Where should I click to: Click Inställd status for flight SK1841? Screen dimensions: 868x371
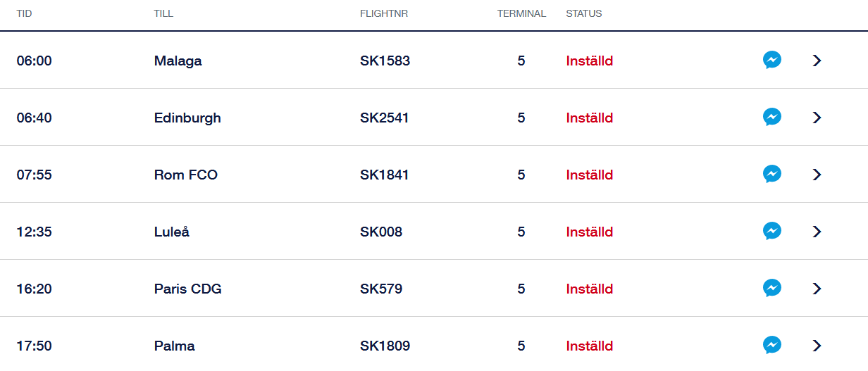click(590, 175)
